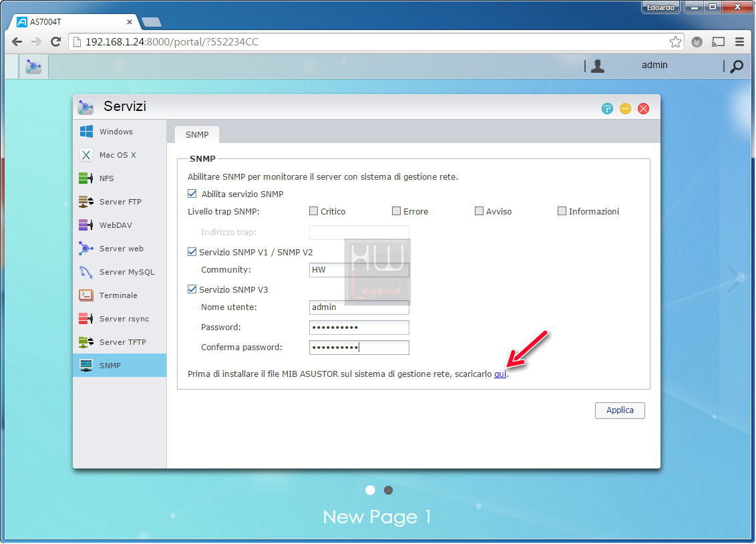
Task: Click the Indirizzo trap input field
Action: [x=359, y=233]
